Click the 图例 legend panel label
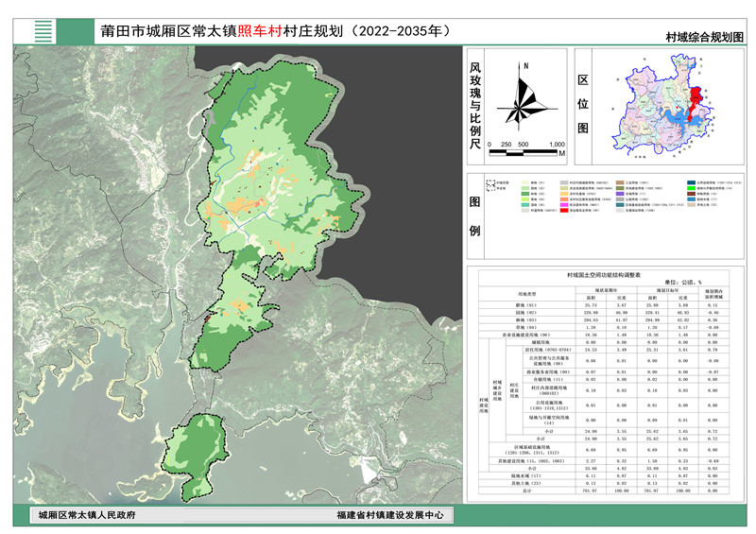 (x=474, y=215)
